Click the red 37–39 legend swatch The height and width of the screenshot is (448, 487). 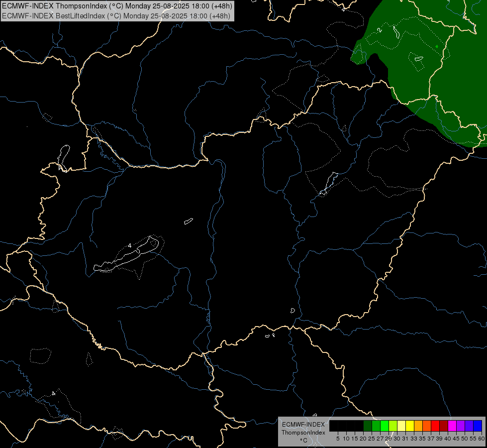point(435,426)
